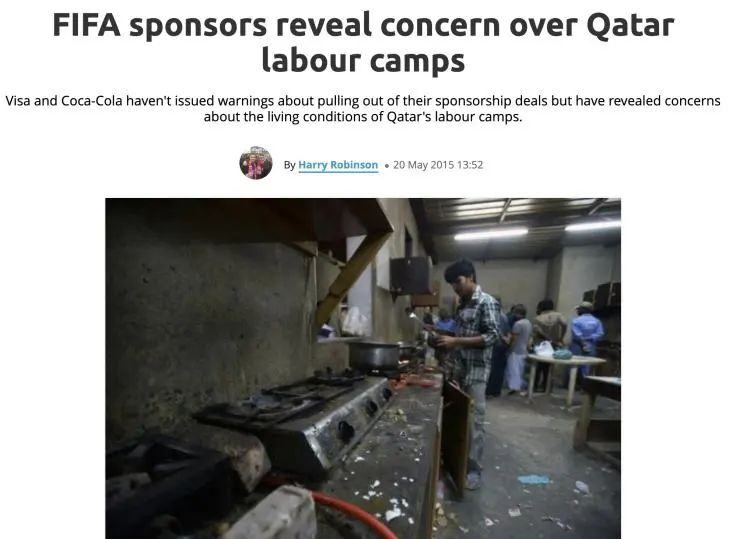Click the metal cooking pot in photo
The height and width of the screenshot is (539, 750).
click(x=374, y=355)
